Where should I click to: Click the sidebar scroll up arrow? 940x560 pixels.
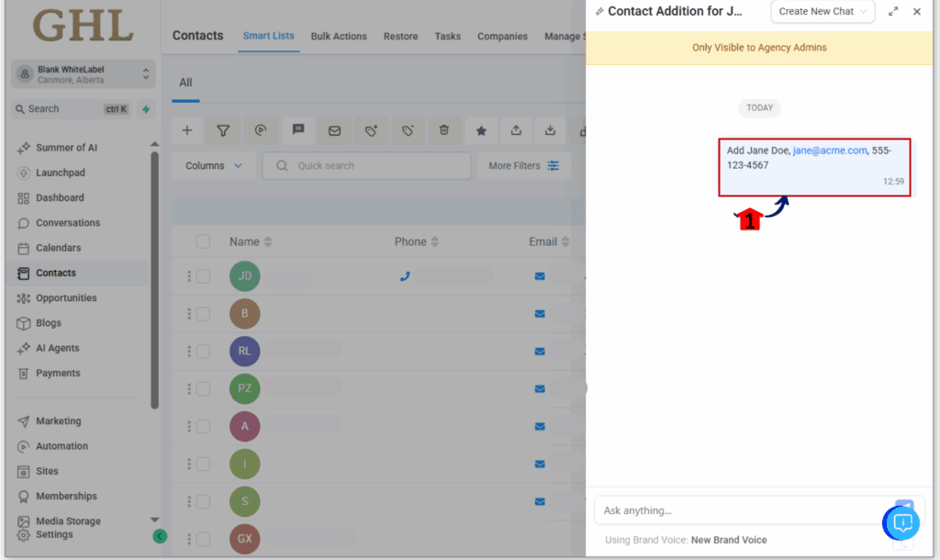click(x=154, y=144)
